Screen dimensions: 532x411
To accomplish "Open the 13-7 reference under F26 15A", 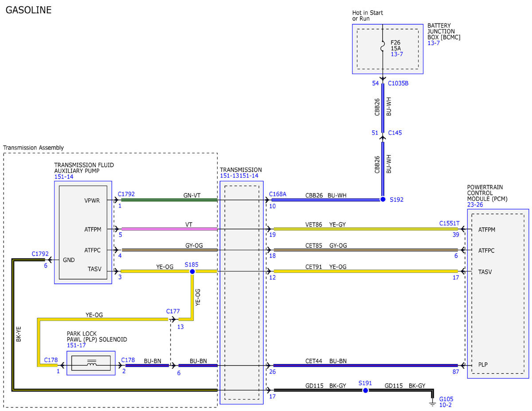I will [x=397, y=54].
